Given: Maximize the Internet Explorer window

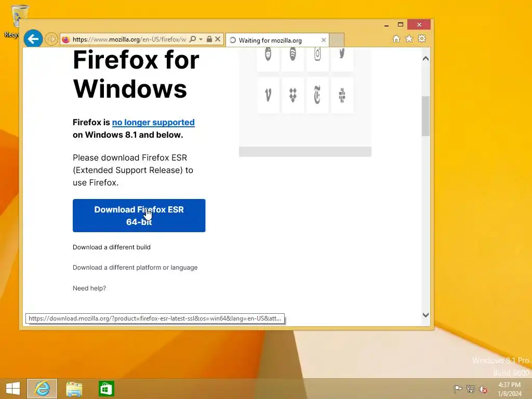Looking at the screenshot, I should (401, 25).
